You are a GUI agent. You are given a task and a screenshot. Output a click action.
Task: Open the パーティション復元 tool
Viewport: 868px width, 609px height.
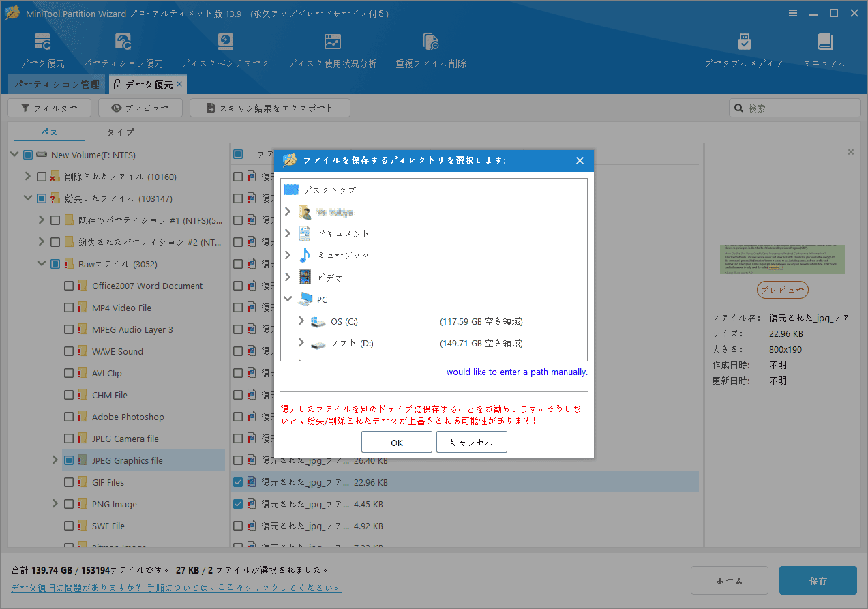coord(123,50)
